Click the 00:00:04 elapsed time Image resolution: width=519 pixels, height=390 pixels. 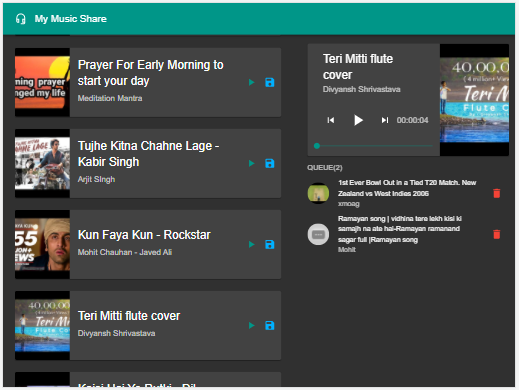pyautogui.click(x=413, y=120)
